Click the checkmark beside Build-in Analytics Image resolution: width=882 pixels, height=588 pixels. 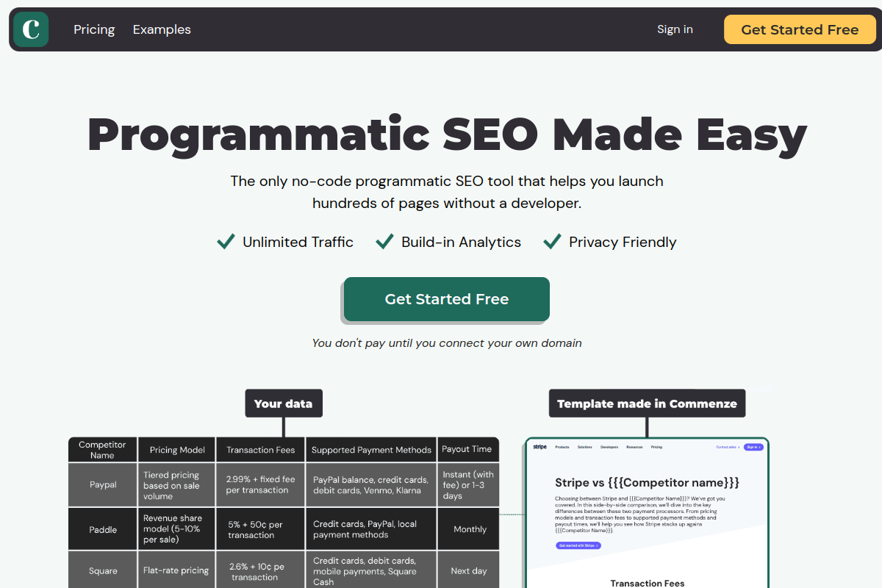tap(384, 242)
